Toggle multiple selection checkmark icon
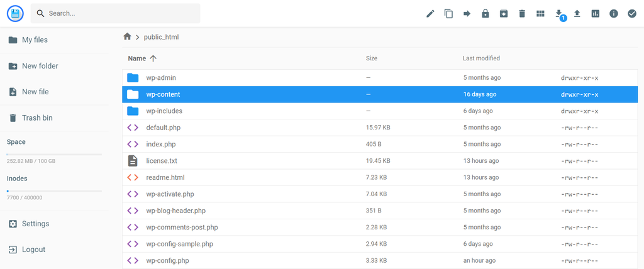Image resolution: width=644 pixels, height=269 pixels. (632, 14)
